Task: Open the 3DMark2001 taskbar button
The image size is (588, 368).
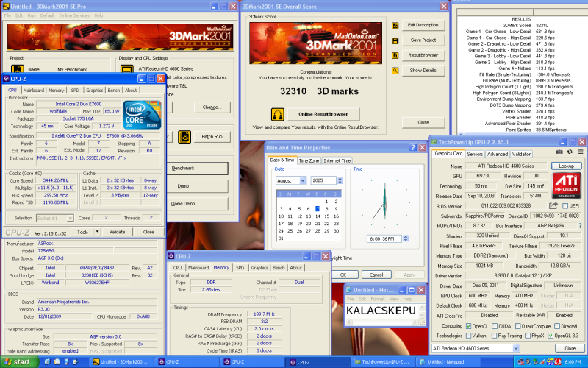Action: click(121, 362)
